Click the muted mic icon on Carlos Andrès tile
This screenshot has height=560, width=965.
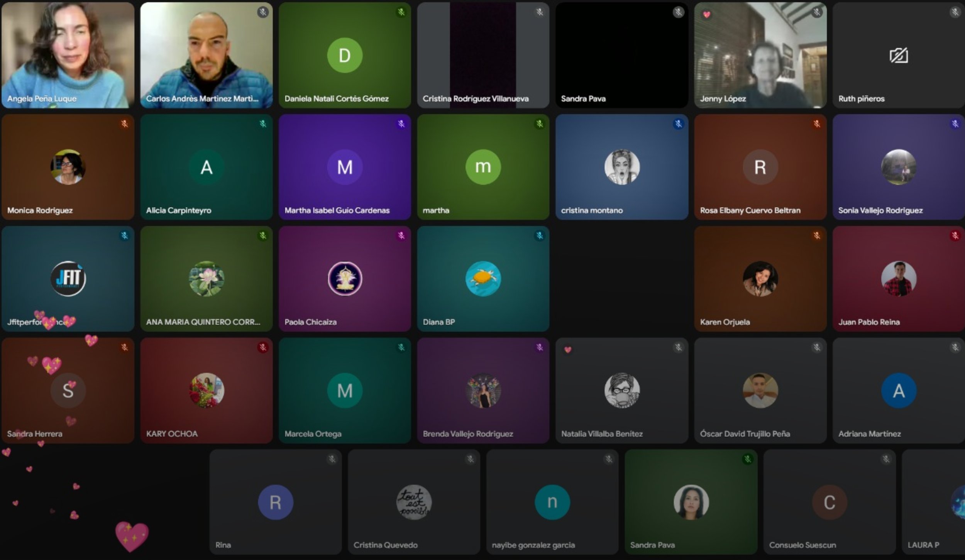click(263, 12)
